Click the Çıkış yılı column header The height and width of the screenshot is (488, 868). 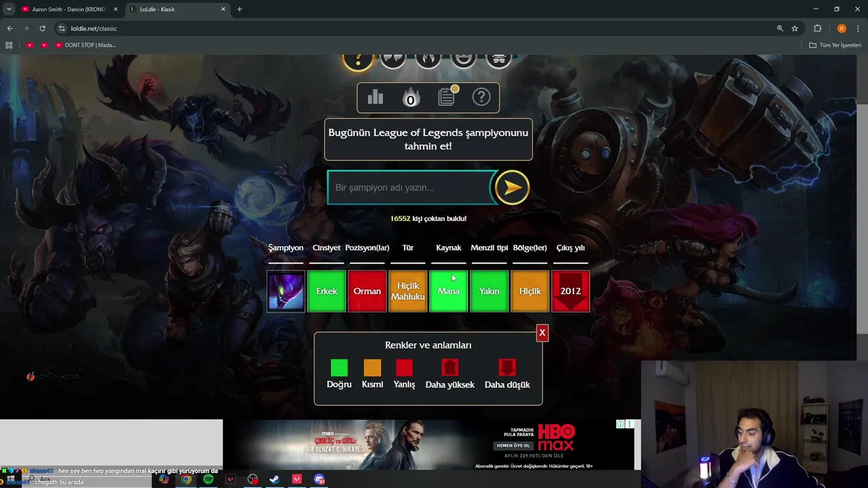tap(570, 248)
